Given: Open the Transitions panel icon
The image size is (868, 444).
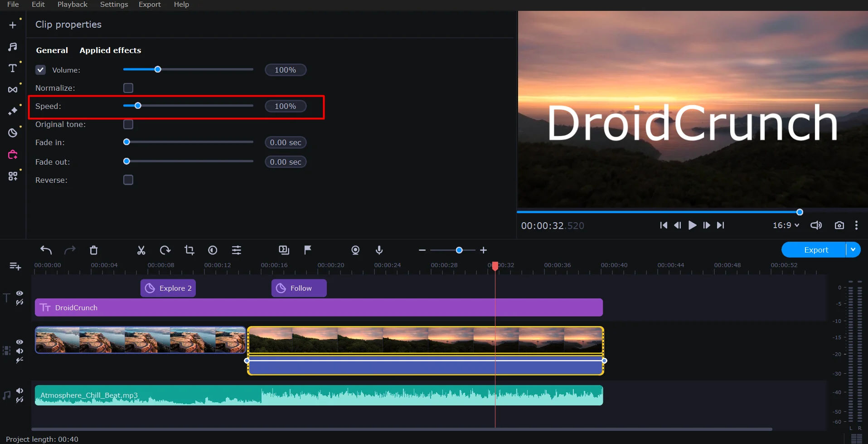Looking at the screenshot, I should coord(13,89).
